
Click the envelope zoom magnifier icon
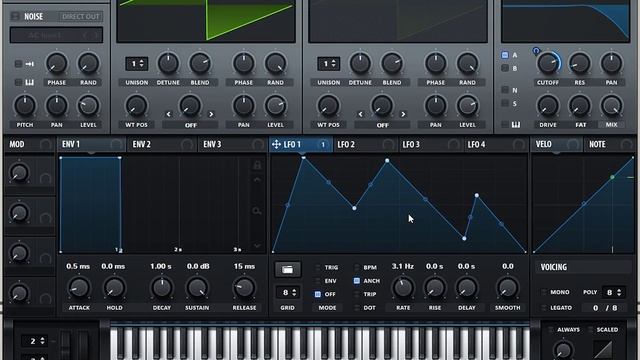(257, 211)
